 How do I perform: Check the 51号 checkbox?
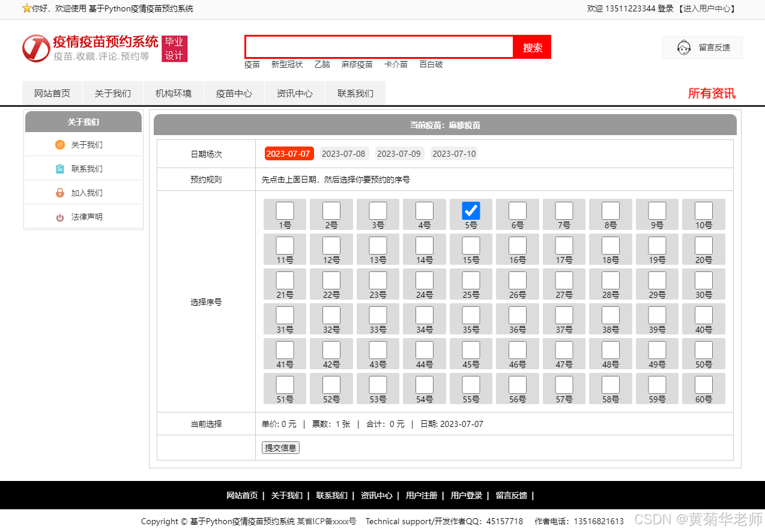coord(285,385)
